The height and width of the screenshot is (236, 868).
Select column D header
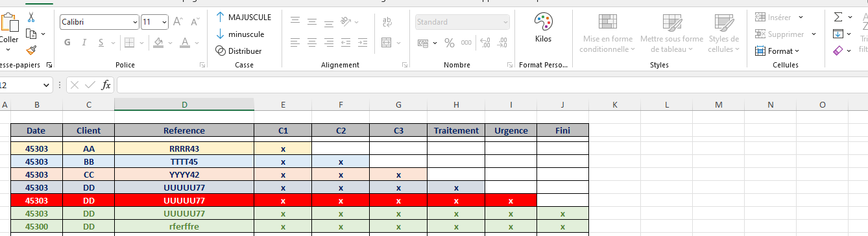(x=184, y=104)
